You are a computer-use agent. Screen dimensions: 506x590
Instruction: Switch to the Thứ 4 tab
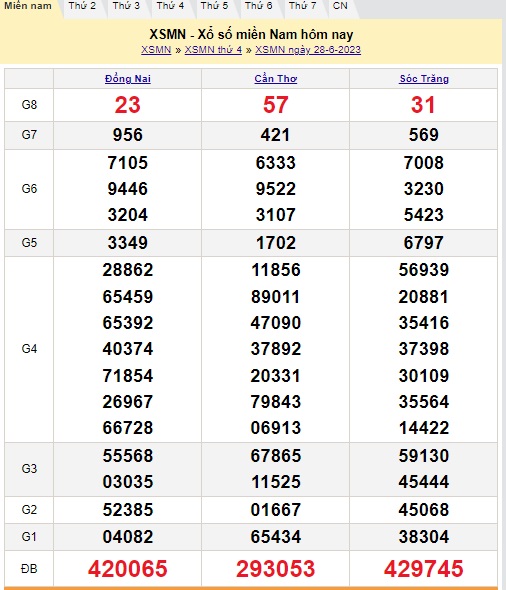pos(170,6)
